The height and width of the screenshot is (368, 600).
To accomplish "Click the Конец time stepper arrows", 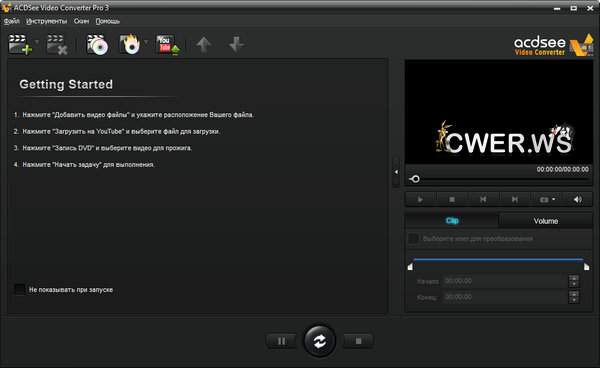I will tap(574, 297).
